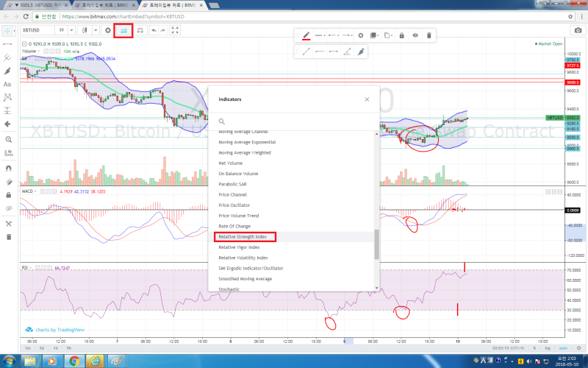
Task: Select Moving Average Weighted indicator
Action: pos(245,152)
